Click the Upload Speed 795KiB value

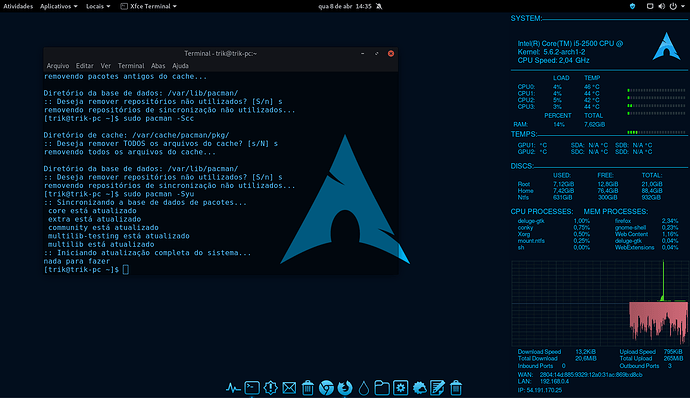point(673,352)
